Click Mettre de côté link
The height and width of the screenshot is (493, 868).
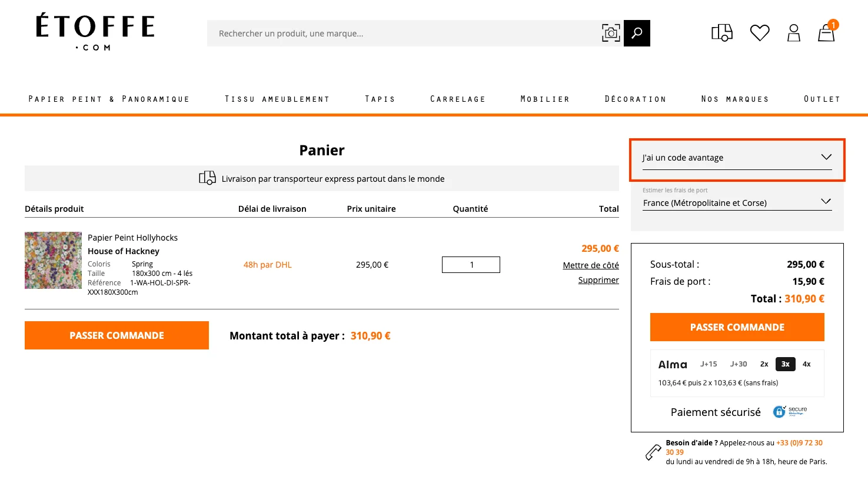(x=591, y=265)
